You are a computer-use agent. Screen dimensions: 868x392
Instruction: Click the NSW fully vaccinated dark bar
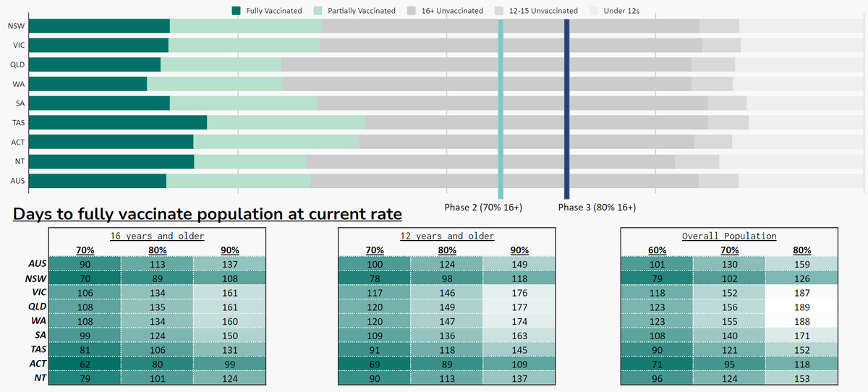(x=99, y=26)
